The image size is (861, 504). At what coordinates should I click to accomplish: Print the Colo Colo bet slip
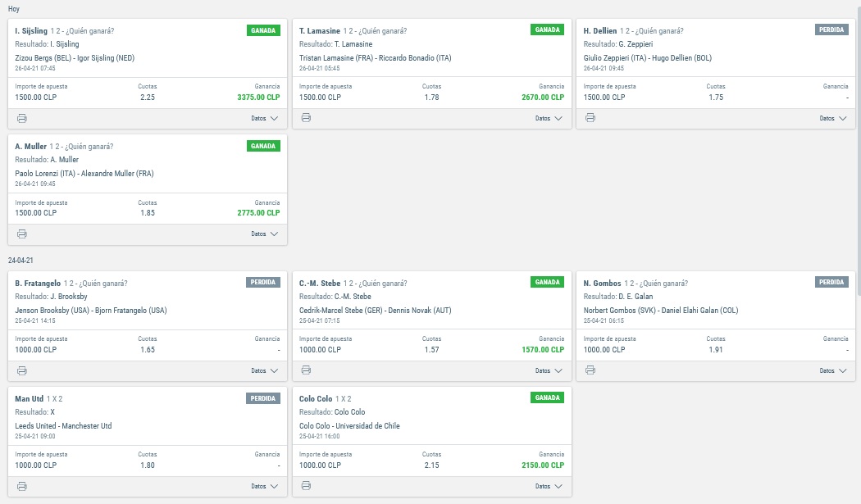coord(307,485)
